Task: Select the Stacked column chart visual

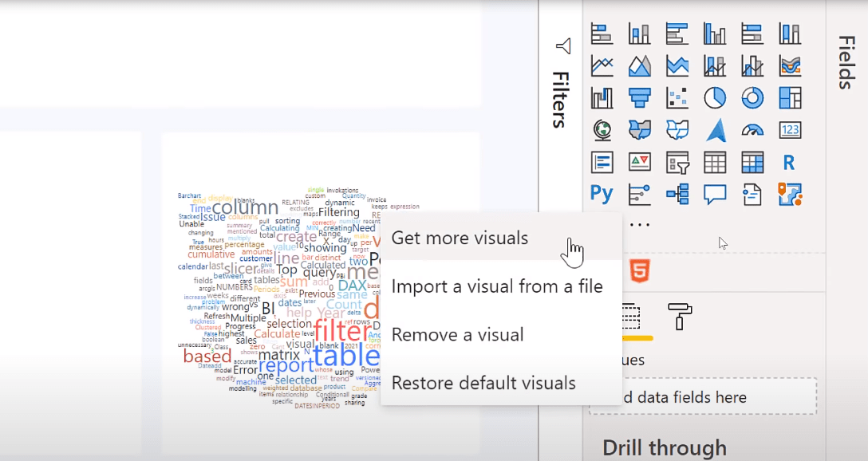Action: click(639, 33)
